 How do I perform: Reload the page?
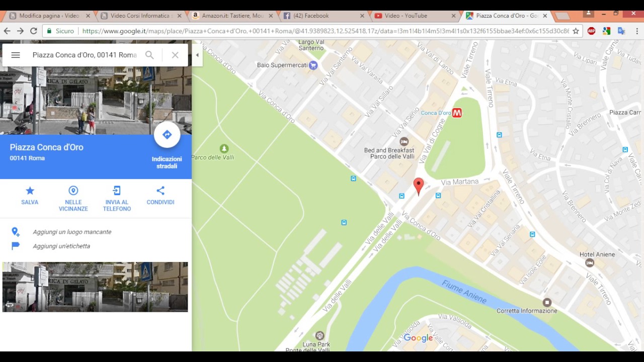(34, 31)
